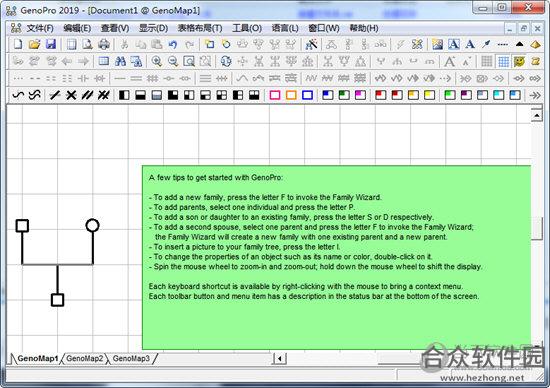
Task: Create a new document with the blank page icon
Action: coord(18,45)
